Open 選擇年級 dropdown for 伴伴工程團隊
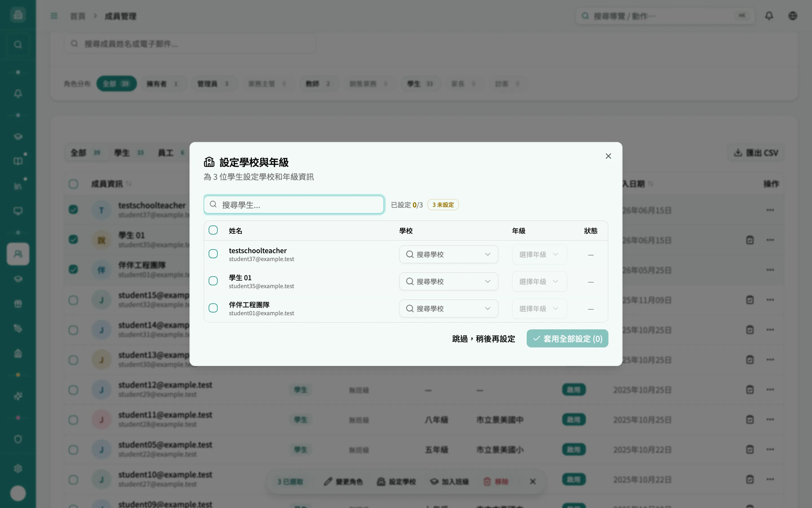The width and height of the screenshot is (812, 508). point(539,308)
